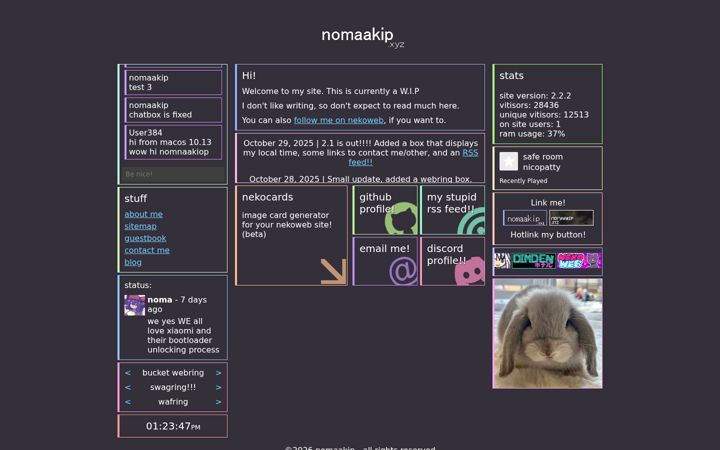This screenshot has width=720, height=450.
Task: Open the guestbook link
Action: [x=145, y=238]
